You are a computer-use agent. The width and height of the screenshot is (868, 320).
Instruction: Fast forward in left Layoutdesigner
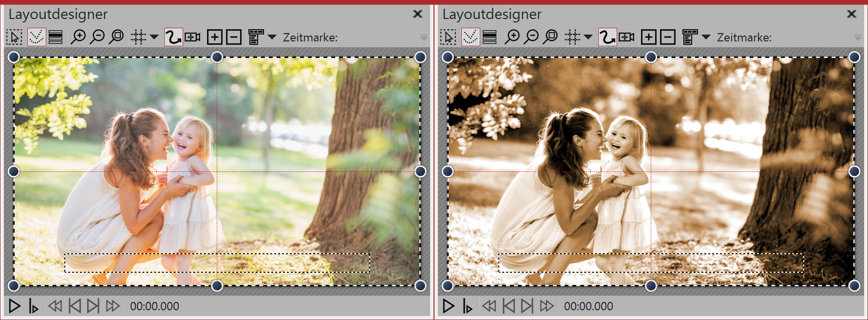[113, 306]
